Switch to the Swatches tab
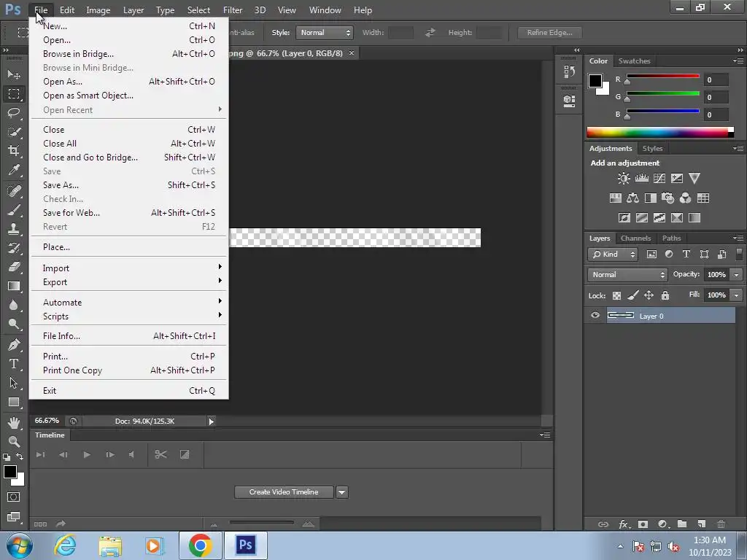Screen dimensions: 747x560 634,61
